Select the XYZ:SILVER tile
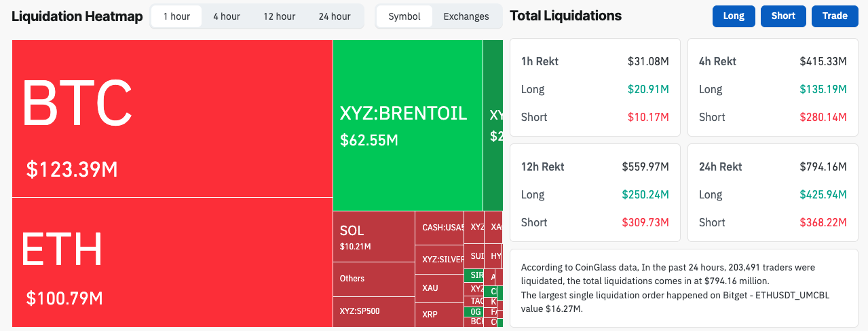 [x=440, y=259]
